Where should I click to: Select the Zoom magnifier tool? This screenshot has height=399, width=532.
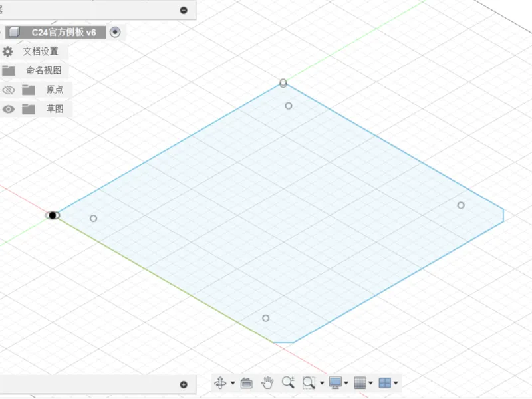pos(288,382)
